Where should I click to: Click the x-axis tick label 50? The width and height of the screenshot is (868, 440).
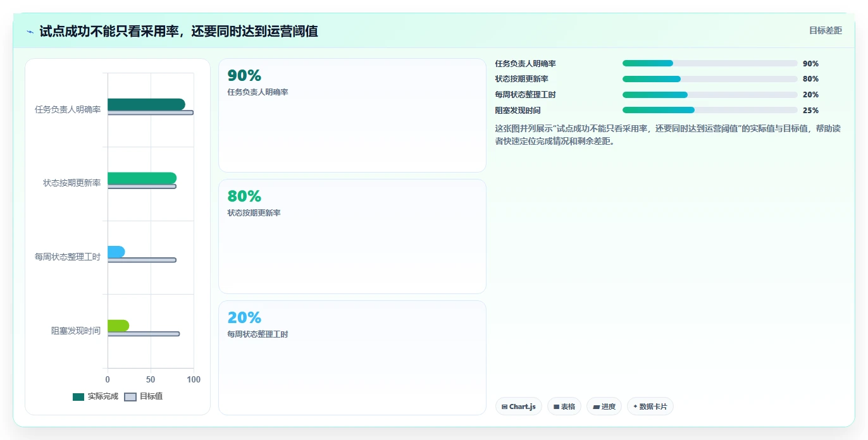pos(151,379)
